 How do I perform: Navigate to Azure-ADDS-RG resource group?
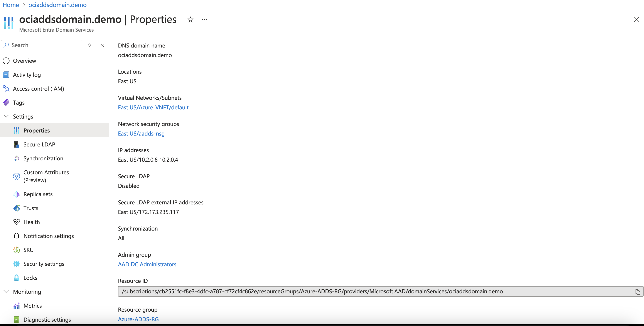click(x=138, y=319)
